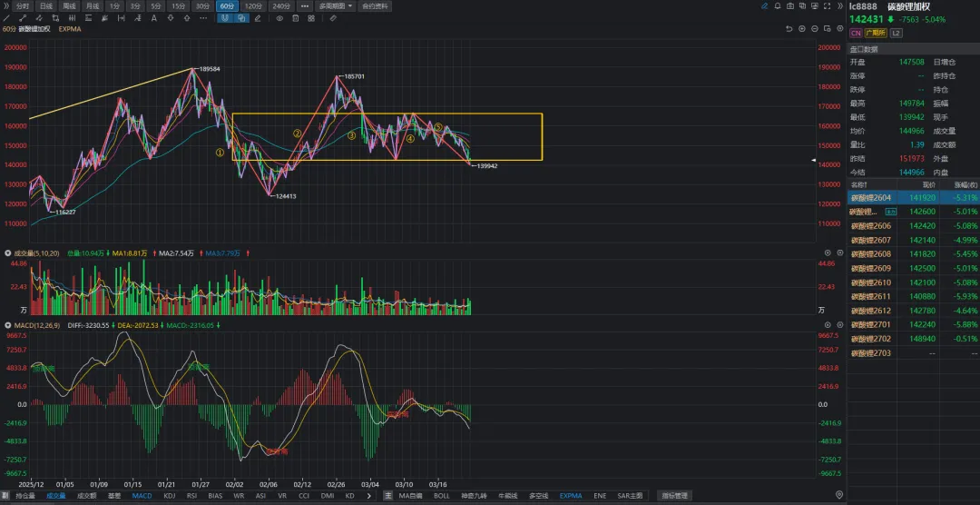
Task: Click the monitor display icon
Action: 815,5
